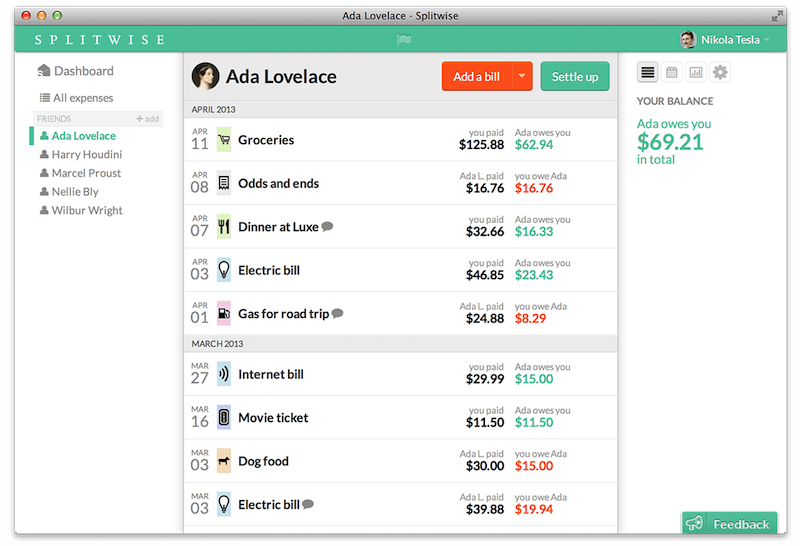Open the Dog food expense
The width and height of the screenshot is (800, 546).
click(x=401, y=461)
